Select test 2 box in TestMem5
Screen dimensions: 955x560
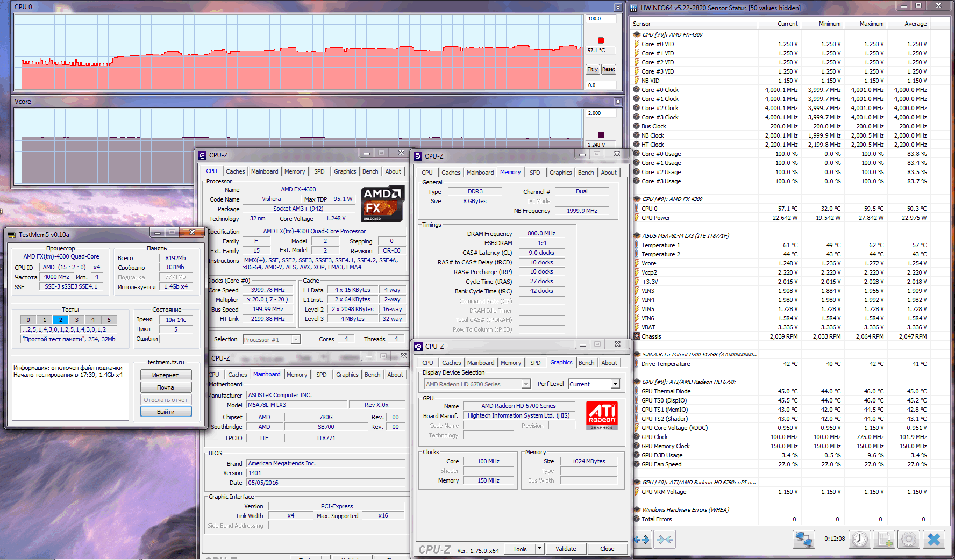coord(61,320)
